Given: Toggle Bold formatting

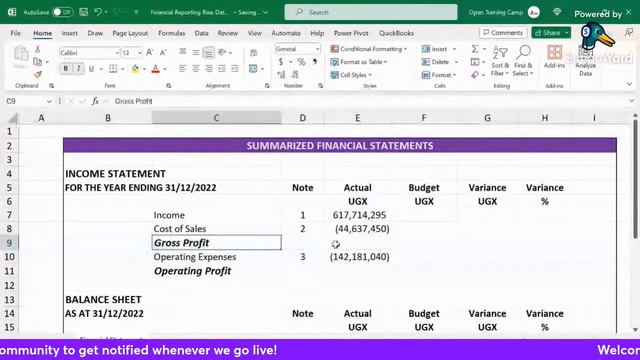Looking at the screenshot, I should [65, 69].
